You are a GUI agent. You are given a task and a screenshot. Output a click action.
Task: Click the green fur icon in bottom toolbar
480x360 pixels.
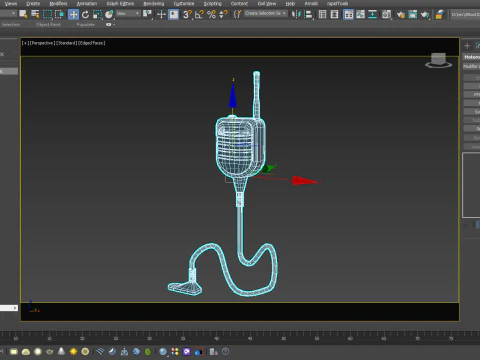(148, 351)
